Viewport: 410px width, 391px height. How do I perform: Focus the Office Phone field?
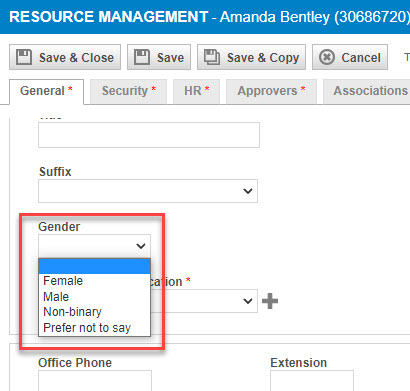pos(95,380)
